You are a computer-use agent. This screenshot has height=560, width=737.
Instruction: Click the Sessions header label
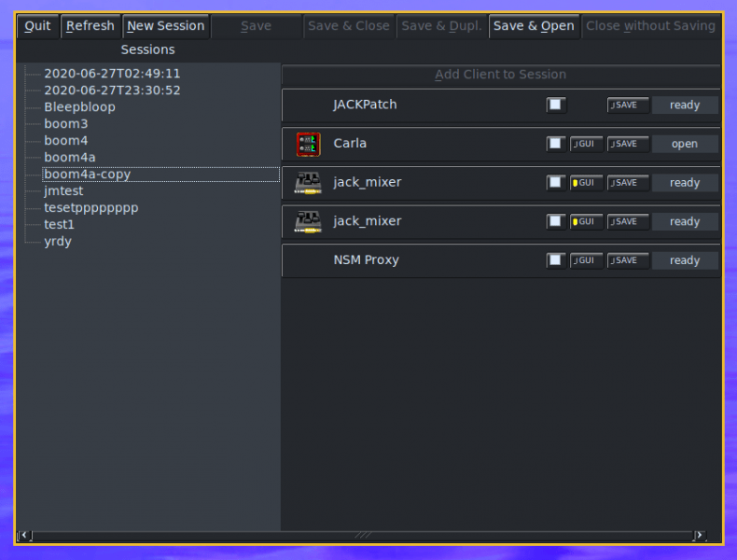pos(148,49)
